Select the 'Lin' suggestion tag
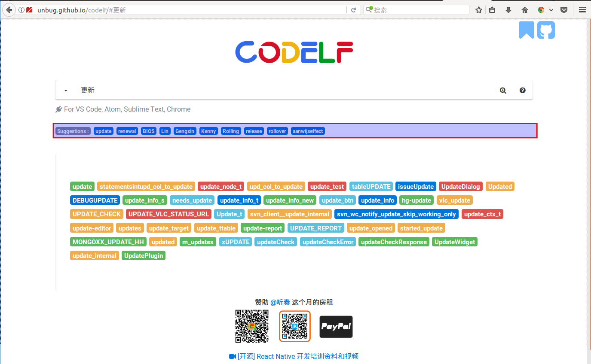 165,131
